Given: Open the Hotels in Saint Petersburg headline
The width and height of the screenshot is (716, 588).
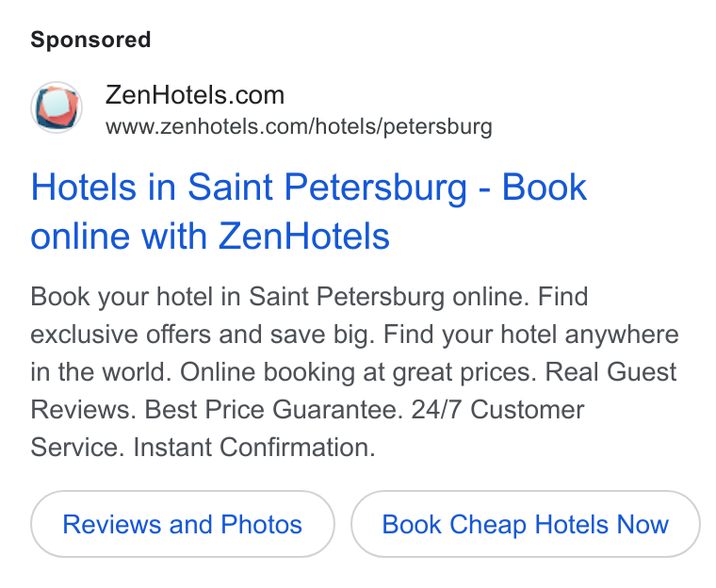Looking at the screenshot, I should [x=309, y=211].
